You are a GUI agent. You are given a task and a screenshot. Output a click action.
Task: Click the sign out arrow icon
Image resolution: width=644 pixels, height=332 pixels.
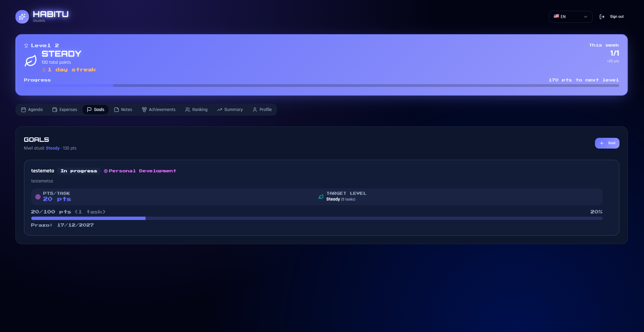click(602, 17)
